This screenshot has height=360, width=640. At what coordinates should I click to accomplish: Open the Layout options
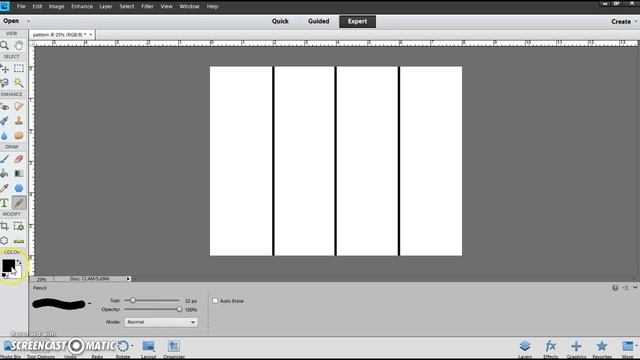149,348
